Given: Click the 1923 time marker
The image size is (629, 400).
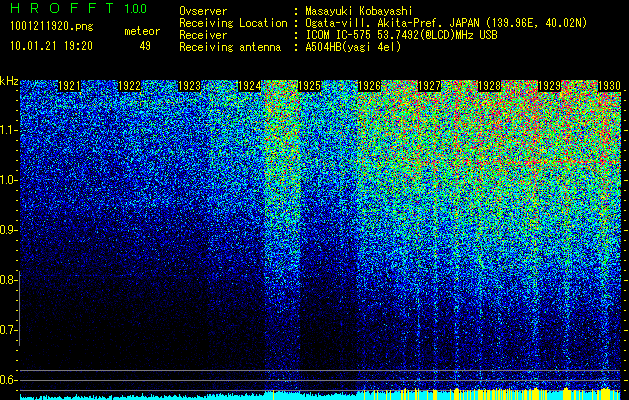Looking at the screenshot, I should [189, 86].
